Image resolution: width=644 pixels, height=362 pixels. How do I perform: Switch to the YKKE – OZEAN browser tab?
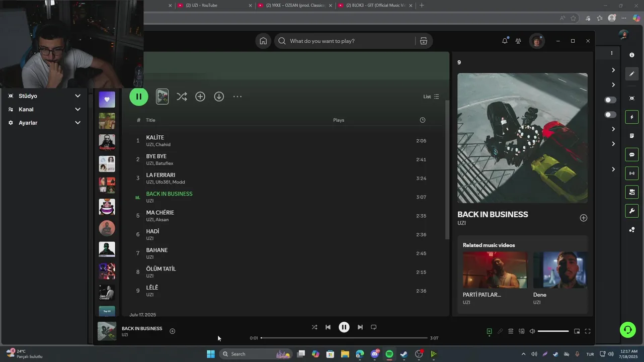tap(295, 6)
